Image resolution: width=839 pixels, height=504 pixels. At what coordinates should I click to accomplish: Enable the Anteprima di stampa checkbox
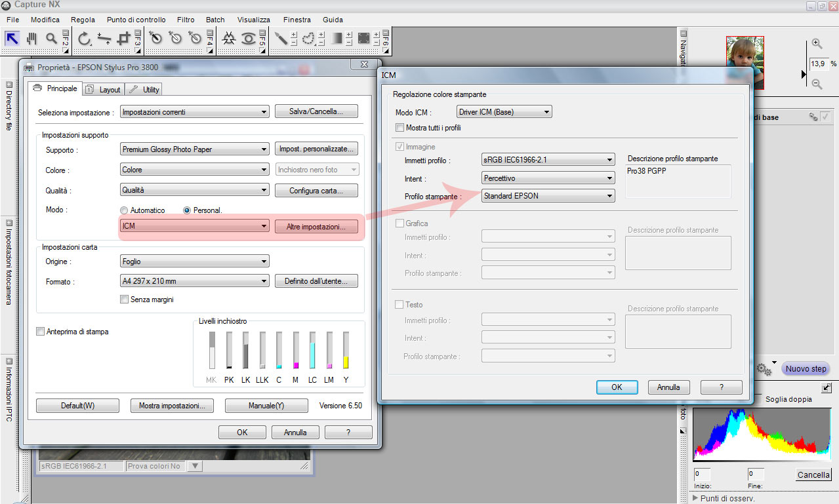tap(41, 332)
